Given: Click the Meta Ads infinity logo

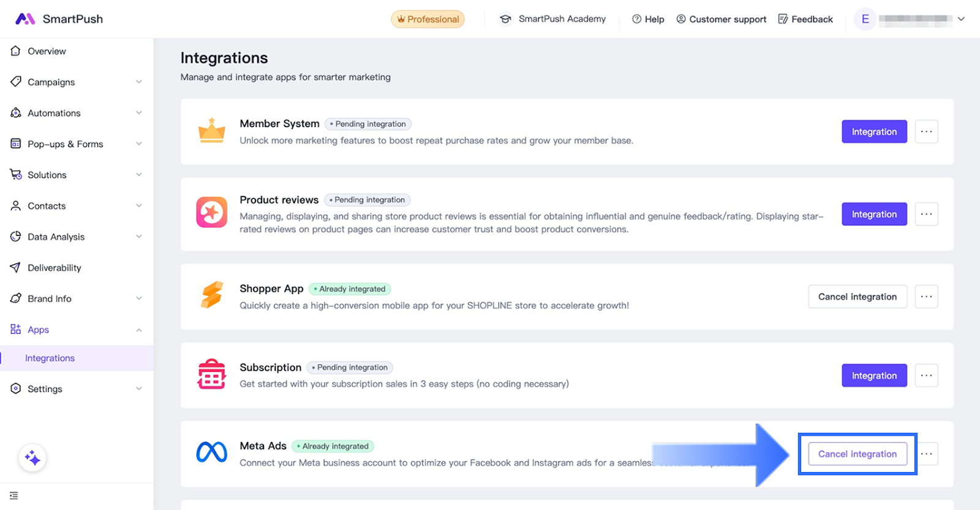Looking at the screenshot, I should point(211,452).
